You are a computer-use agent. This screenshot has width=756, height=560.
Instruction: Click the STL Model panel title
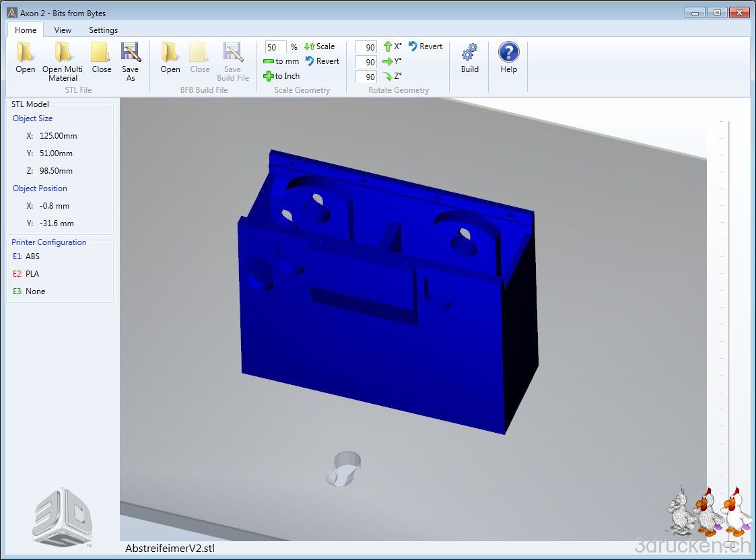click(30, 104)
